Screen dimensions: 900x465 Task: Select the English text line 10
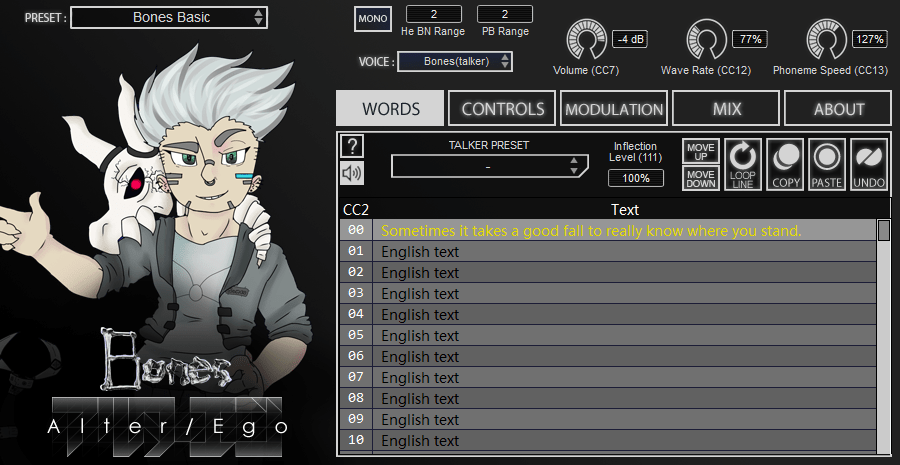pos(624,440)
